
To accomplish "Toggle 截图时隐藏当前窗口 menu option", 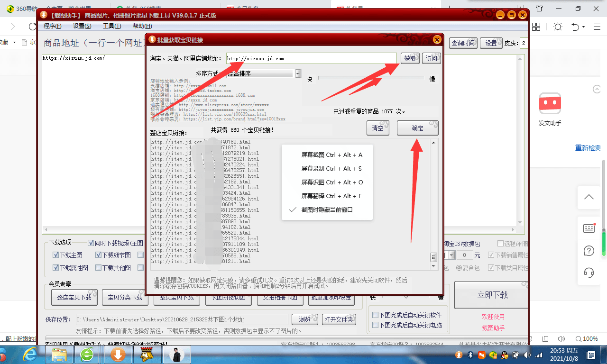I will coord(326,210).
